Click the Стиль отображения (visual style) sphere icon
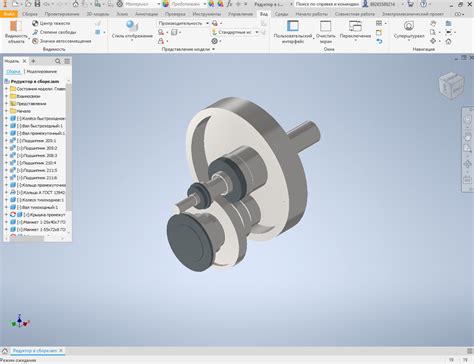Screen dimensions: 474x364 click(x=132, y=26)
